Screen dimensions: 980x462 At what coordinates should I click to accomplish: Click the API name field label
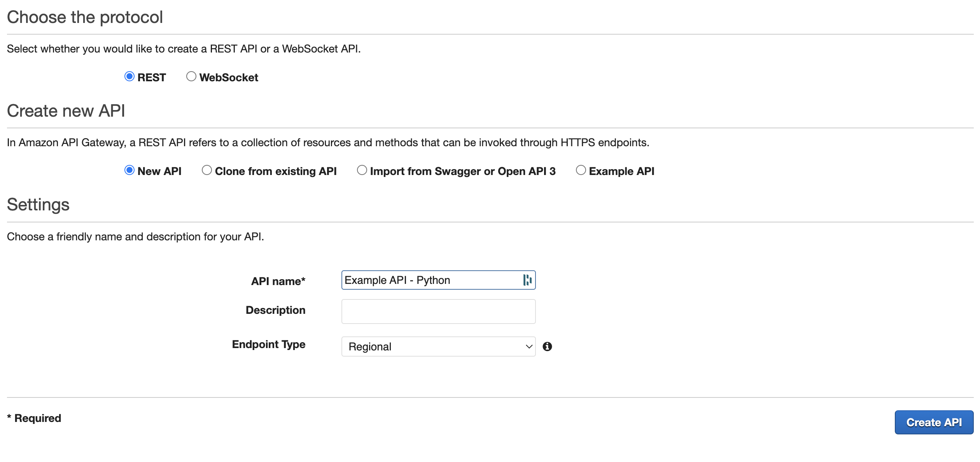(x=278, y=281)
